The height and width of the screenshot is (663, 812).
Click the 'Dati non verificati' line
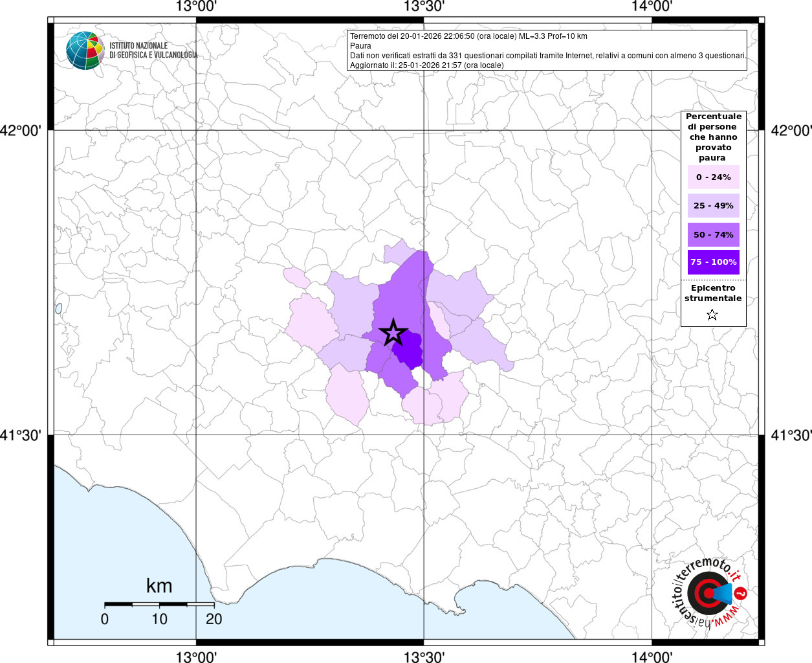point(548,56)
